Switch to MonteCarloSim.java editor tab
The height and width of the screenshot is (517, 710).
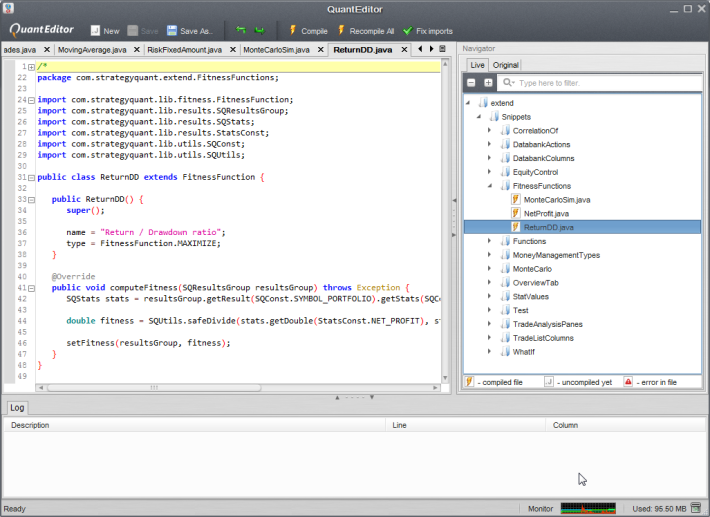click(x=276, y=50)
